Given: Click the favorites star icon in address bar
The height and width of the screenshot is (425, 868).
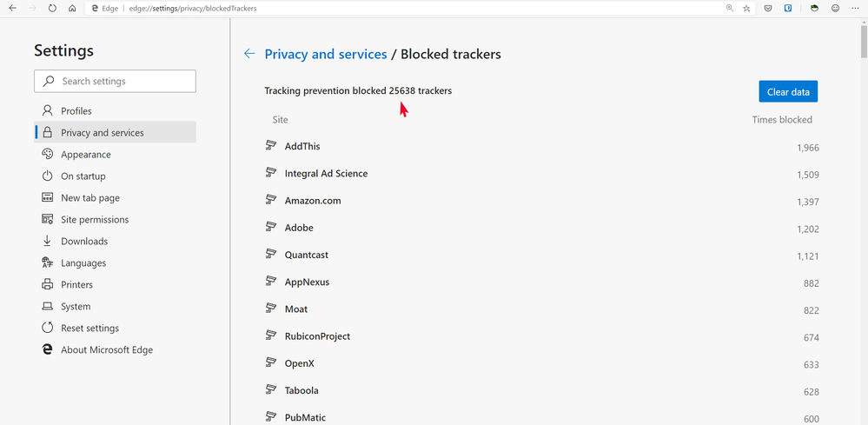Looking at the screenshot, I should point(746,9).
